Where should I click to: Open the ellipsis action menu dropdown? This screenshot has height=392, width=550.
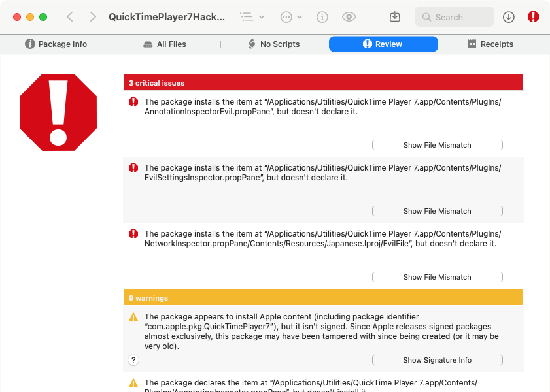(x=291, y=17)
